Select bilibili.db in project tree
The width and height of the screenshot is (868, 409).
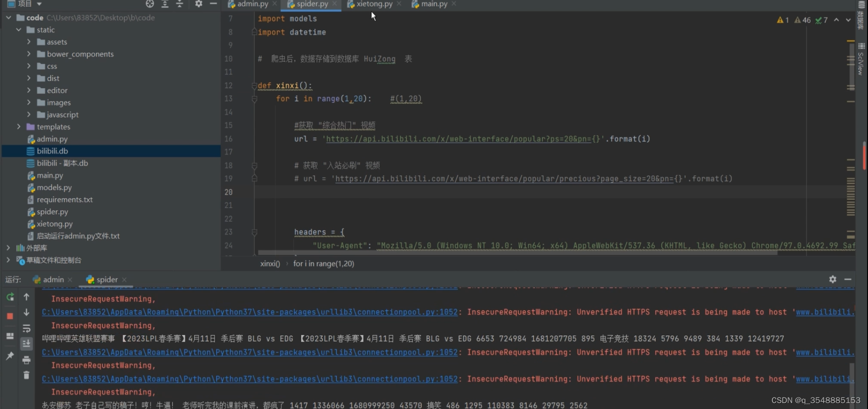click(x=52, y=151)
